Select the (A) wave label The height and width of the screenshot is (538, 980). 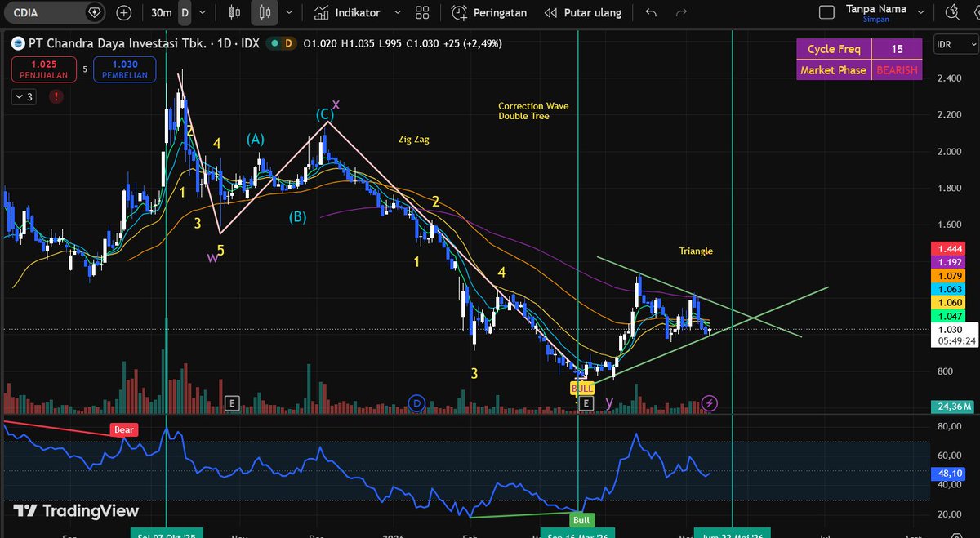coord(256,140)
